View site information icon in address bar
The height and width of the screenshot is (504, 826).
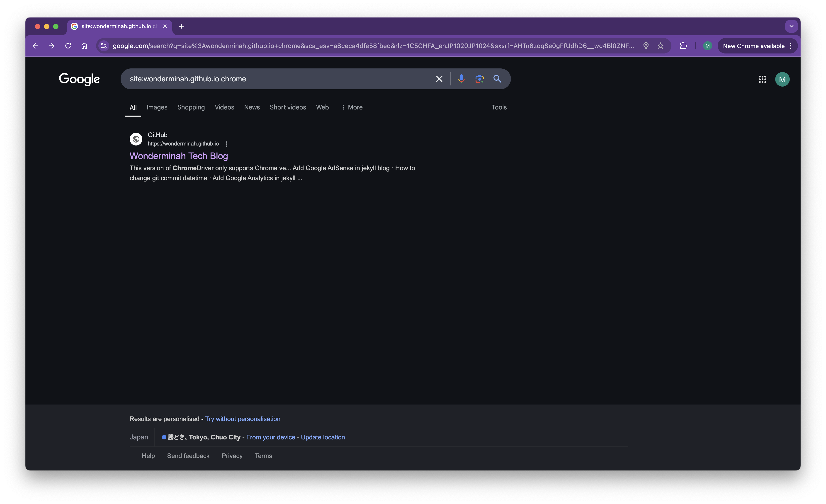pyautogui.click(x=104, y=46)
